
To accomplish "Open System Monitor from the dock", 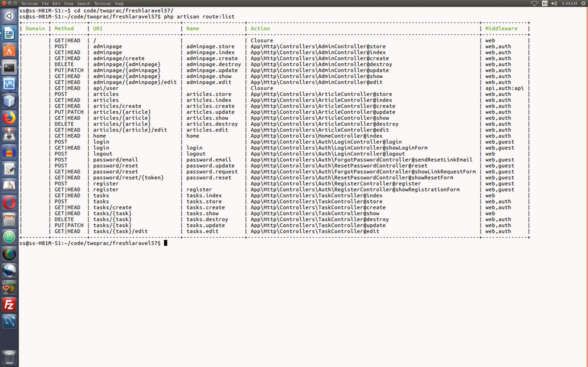I will [x=9, y=84].
